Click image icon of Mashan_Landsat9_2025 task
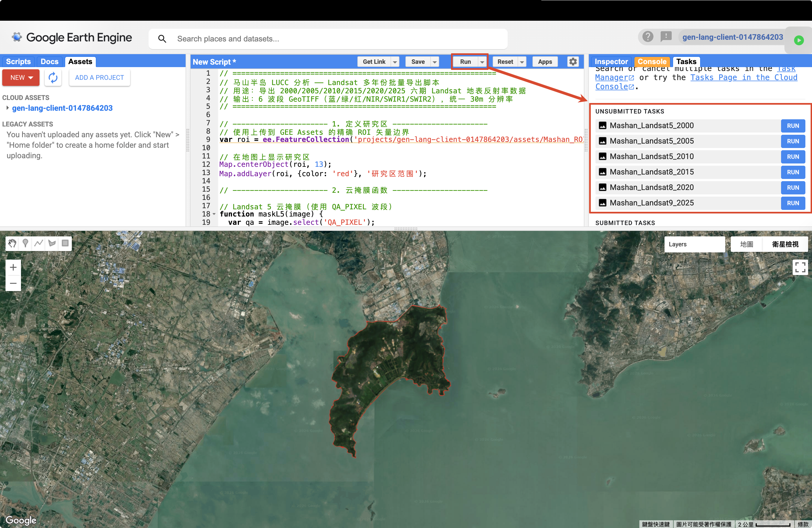Screen dimensions: 812x528 [603, 203]
